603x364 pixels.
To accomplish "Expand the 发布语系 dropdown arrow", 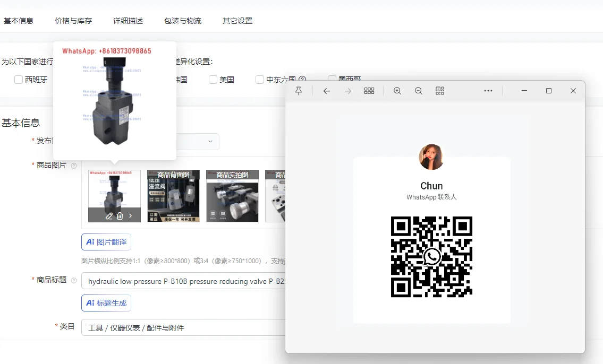I will click(x=210, y=142).
